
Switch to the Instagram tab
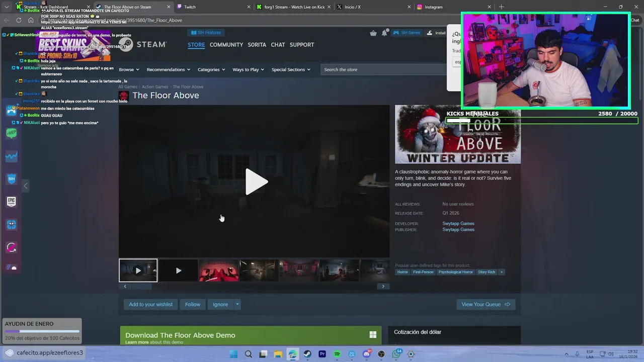coord(453,7)
